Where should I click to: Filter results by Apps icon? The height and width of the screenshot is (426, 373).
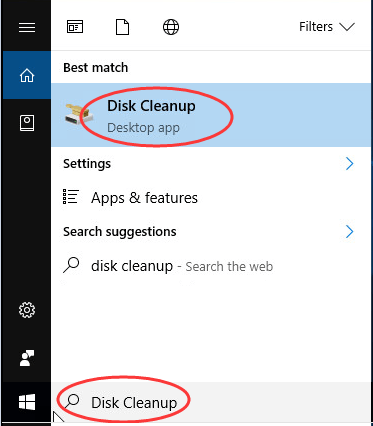pos(75,27)
